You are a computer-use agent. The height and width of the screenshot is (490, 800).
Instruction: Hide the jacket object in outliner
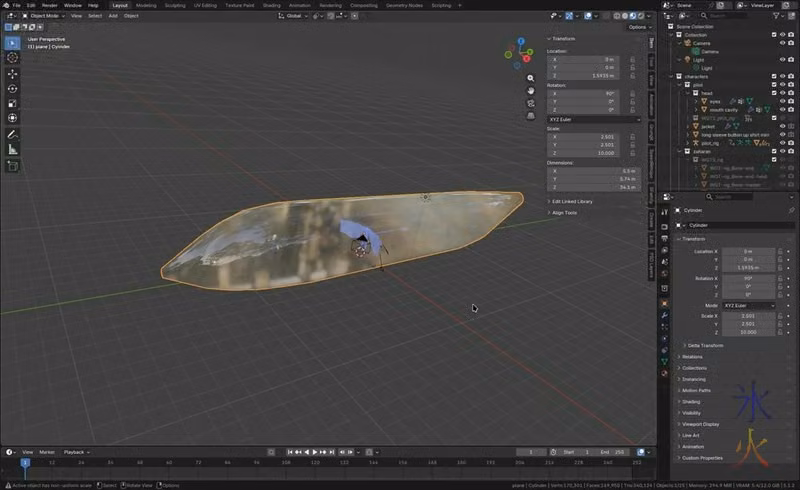782,126
